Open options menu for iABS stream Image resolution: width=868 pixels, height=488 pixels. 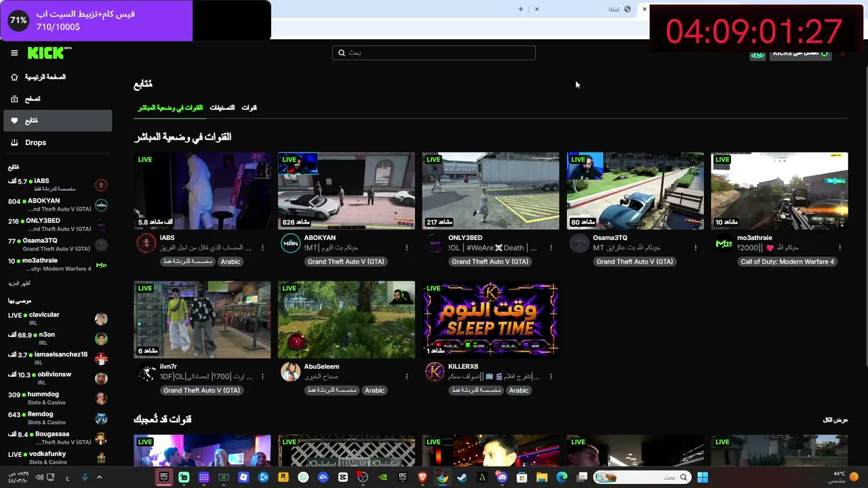[262, 247]
